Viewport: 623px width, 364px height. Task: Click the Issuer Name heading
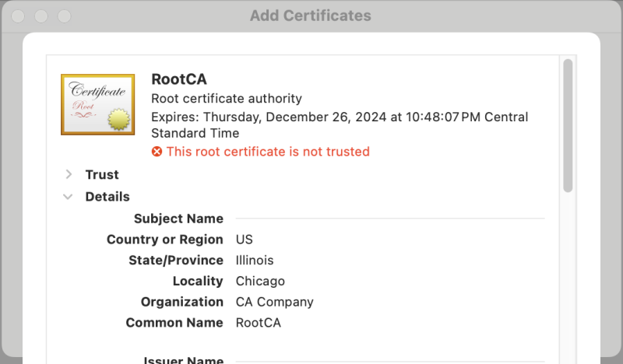tap(184, 360)
